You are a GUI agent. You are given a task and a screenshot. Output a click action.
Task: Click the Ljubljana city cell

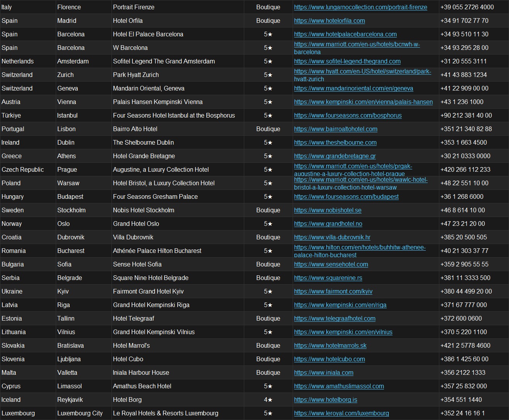[84, 359]
